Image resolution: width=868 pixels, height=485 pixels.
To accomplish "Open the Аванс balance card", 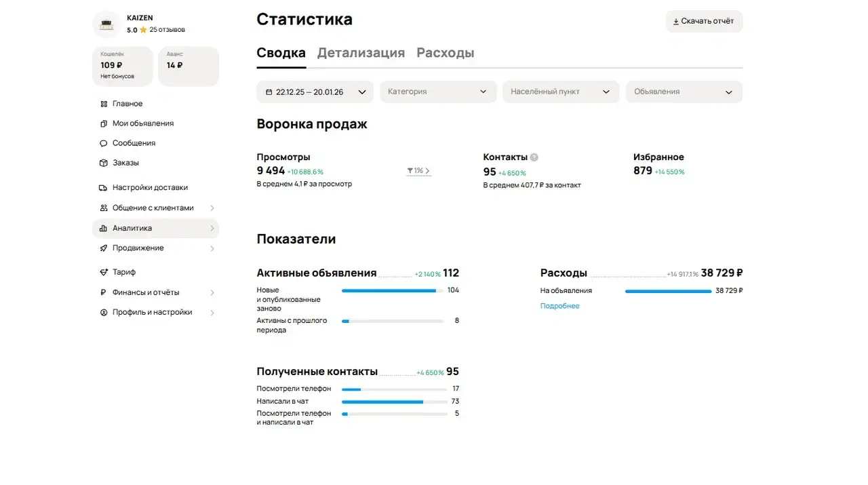I will tap(189, 66).
